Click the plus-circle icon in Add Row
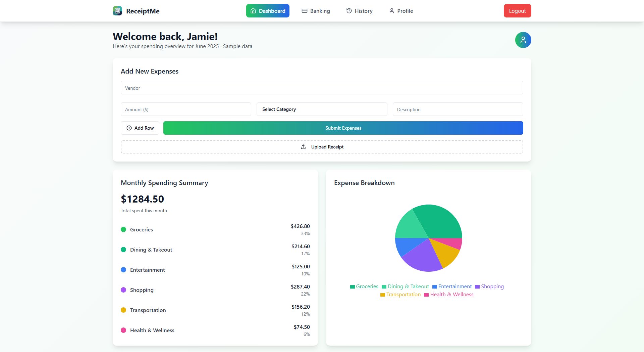 point(129,128)
